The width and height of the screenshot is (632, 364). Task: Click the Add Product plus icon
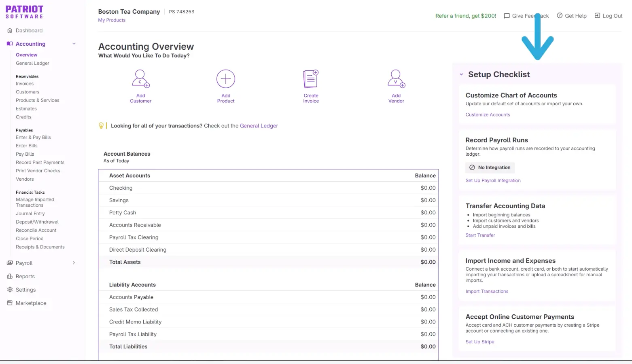(226, 79)
